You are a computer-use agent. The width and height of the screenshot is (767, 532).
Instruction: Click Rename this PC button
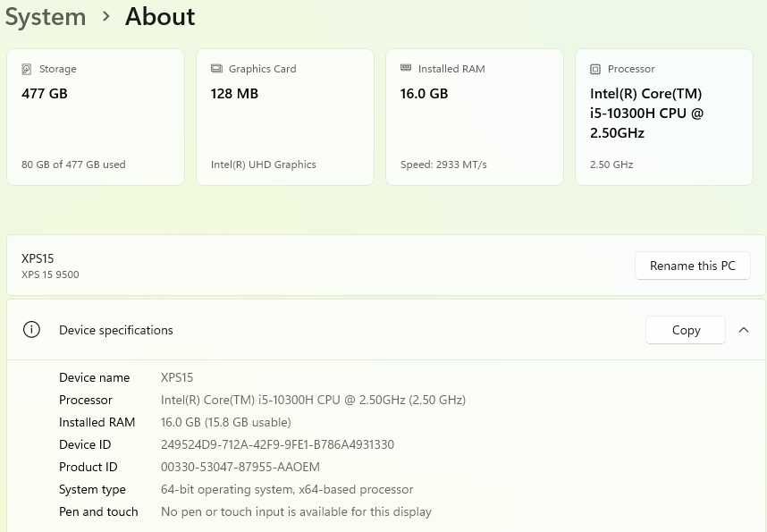click(x=692, y=266)
